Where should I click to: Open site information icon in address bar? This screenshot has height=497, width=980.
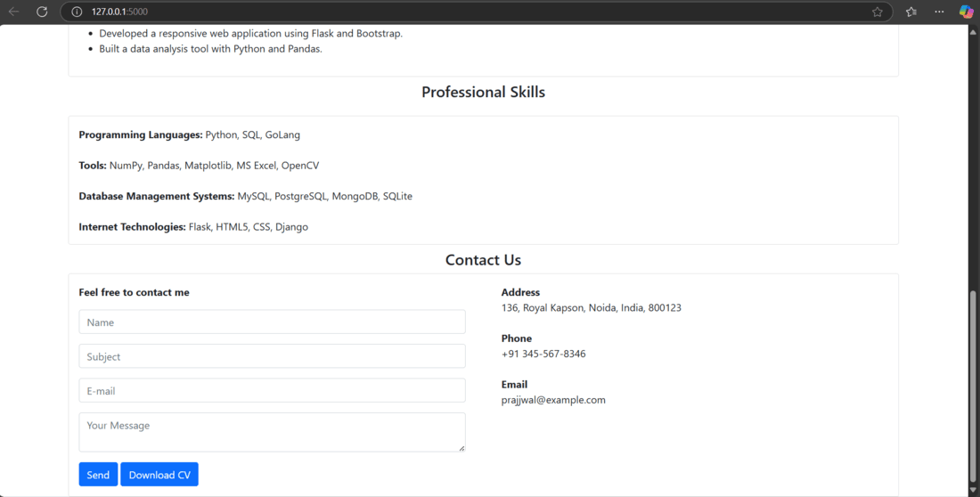point(77,12)
